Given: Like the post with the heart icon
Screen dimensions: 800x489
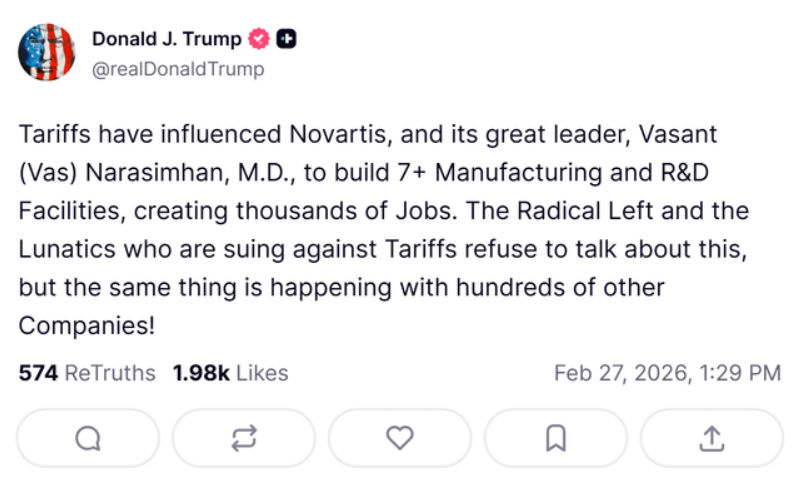Looking at the screenshot, I should point(400,438).
